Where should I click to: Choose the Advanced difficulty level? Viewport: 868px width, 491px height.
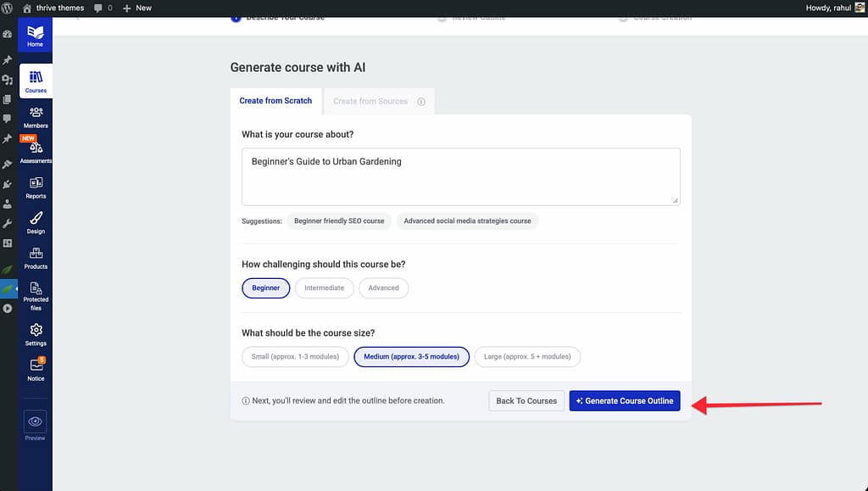[383, 288]
